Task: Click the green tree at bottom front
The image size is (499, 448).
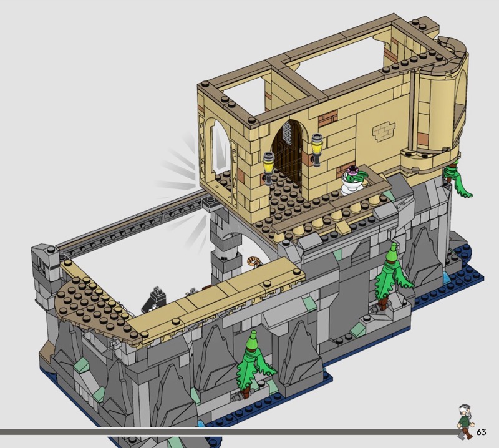Action: click(x=253, y=365)
